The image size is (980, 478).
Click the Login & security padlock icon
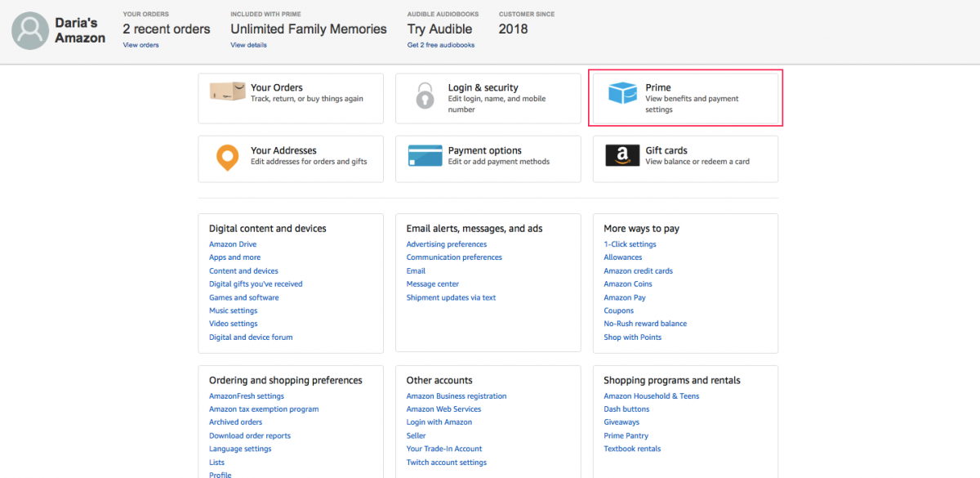point(425,96)
